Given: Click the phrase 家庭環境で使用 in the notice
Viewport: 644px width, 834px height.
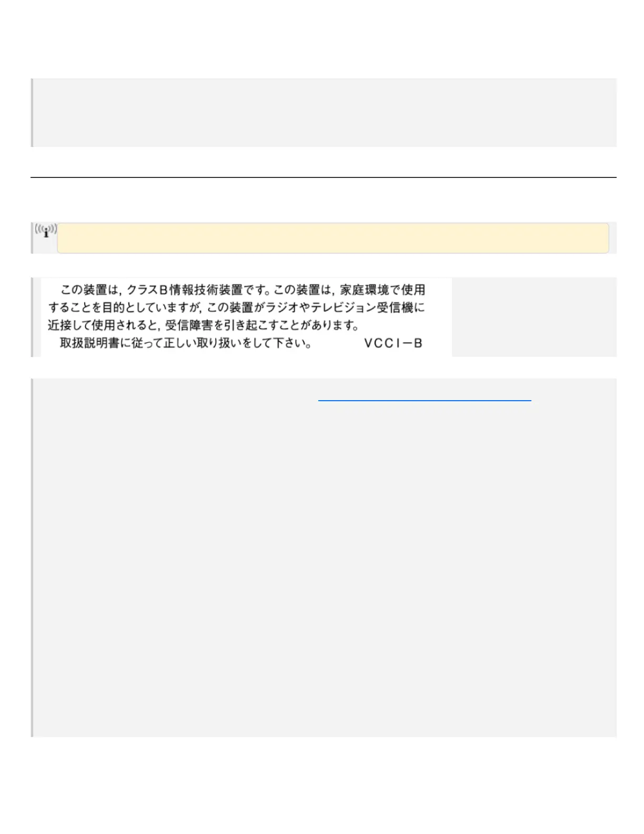Looking at the screenshot, I should (383, 290).
